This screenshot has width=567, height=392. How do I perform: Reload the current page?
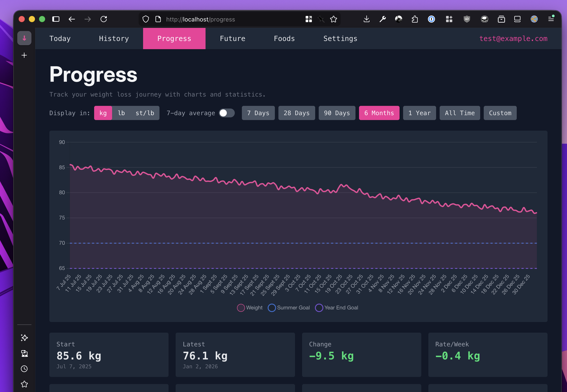[x=104, y=19]
